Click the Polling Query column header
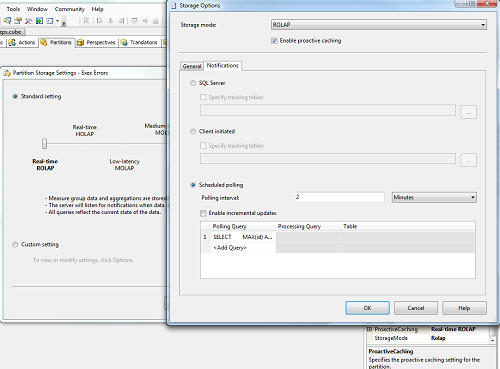The height and width of the screenshot is (369, 500). [243, 227]
